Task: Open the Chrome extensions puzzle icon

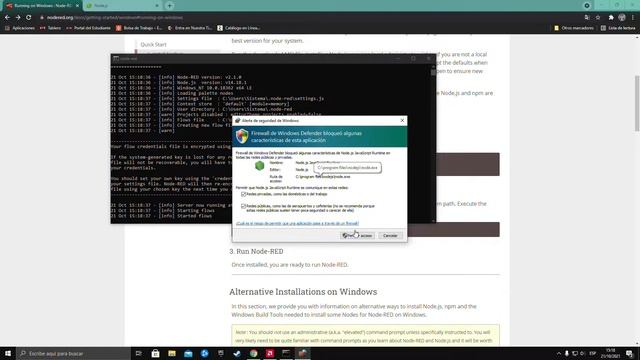Action: coord(611,18)
